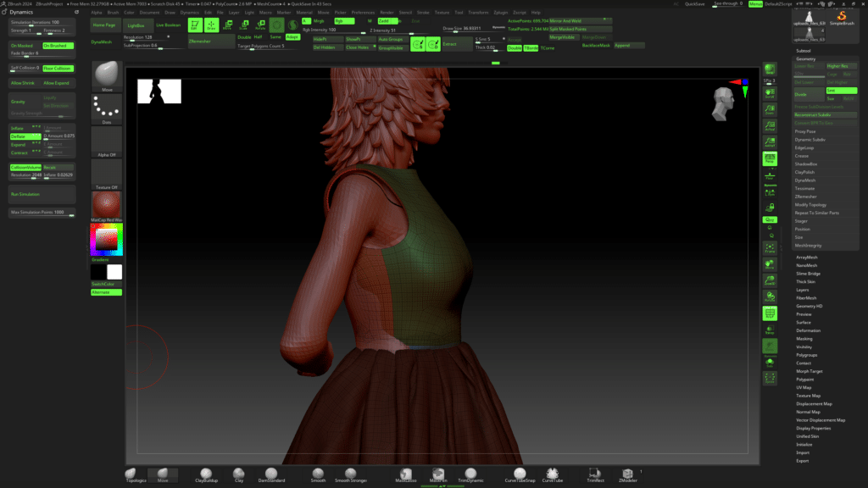Toggle the Qxyz rotation axis button

(x=770, y=219)
